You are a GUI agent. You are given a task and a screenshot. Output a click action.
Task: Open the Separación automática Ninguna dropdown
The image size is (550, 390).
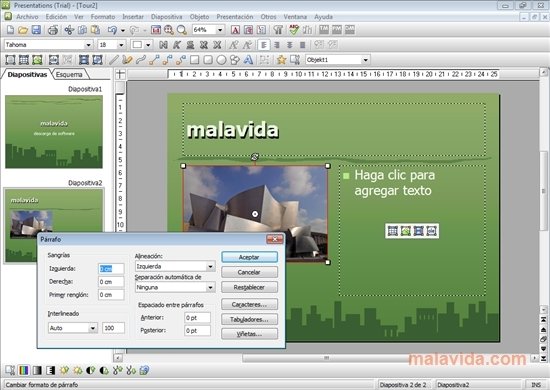(210, 288)
